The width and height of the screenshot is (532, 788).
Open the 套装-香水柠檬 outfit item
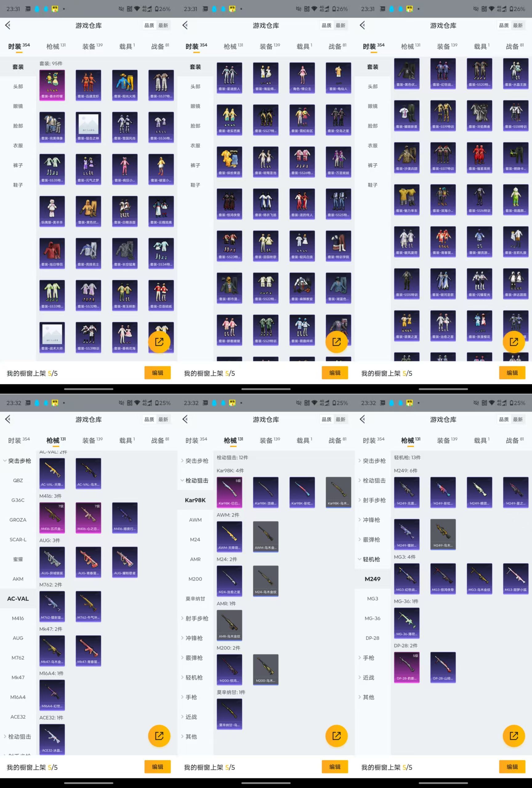click(x=52, y=85)
